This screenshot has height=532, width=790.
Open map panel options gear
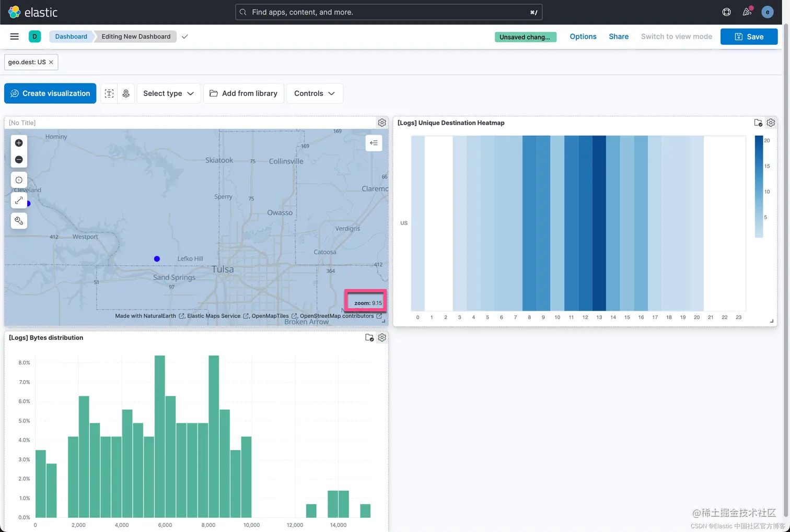pyautogui.click(x=382, y=123)
